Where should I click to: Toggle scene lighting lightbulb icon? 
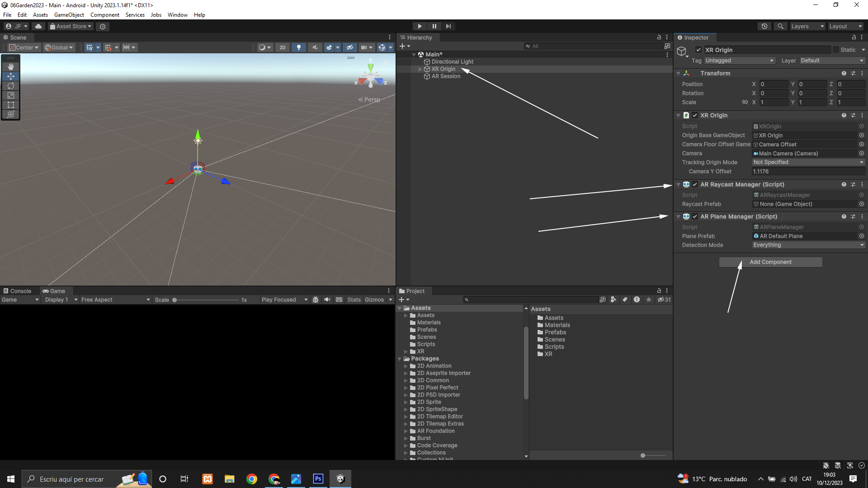tap(298, 47)
